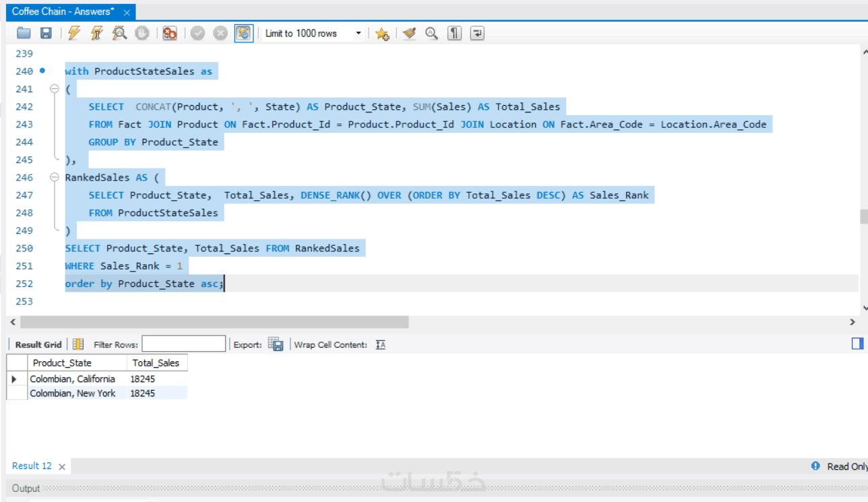Click line number 253 in the gutter
The height and width of the screenshot is (502, 868).
(24, 301)
